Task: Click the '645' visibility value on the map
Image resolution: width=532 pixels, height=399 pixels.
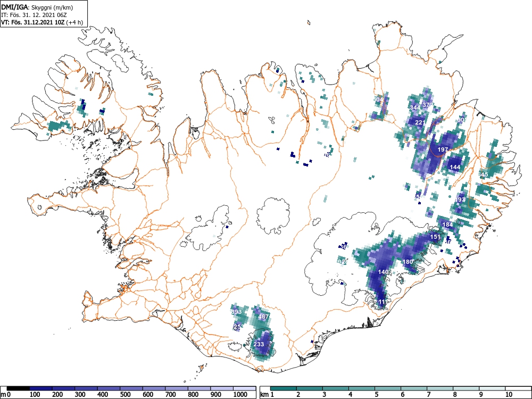Action: click(483, 174)
